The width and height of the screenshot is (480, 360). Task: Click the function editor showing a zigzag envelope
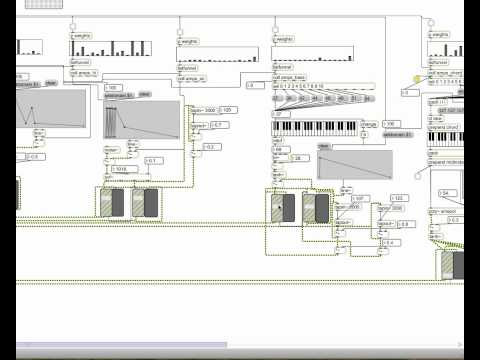click(x=51, y=108)
